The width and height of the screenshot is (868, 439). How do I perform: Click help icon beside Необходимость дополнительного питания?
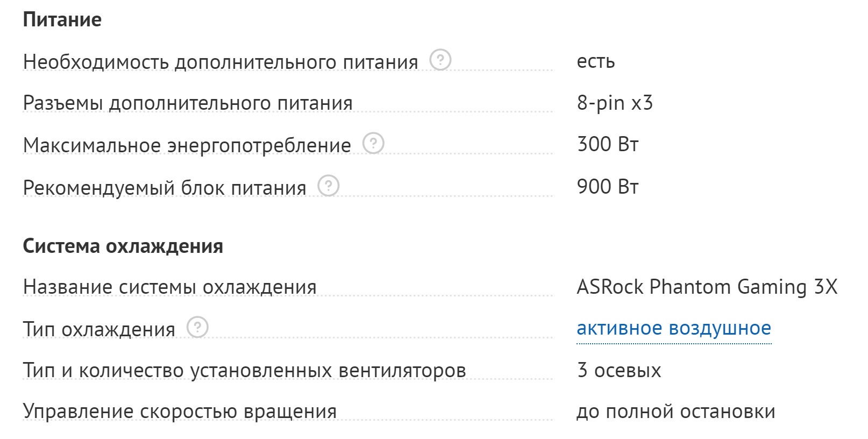click(x=440, y=59)
